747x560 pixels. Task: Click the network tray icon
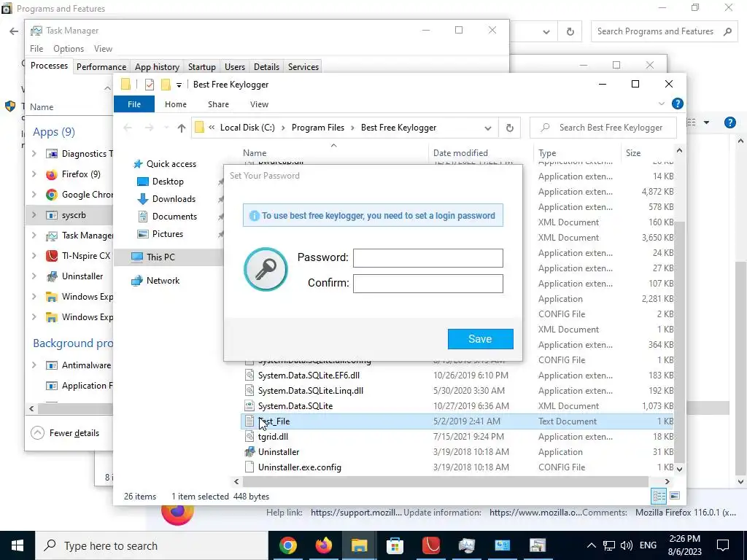(609, 545)
